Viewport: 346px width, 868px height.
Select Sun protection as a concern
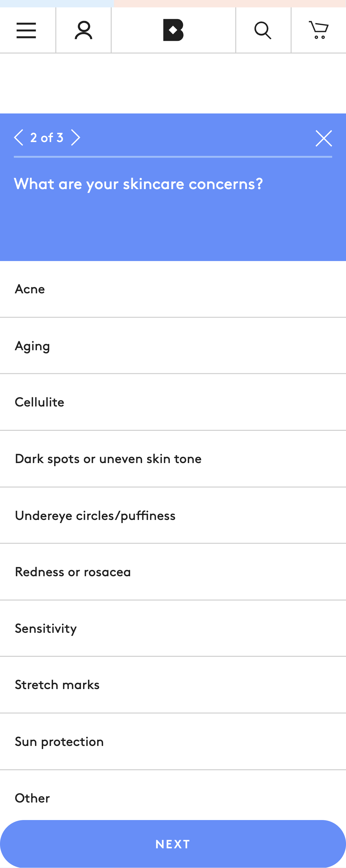pos(173,741)
